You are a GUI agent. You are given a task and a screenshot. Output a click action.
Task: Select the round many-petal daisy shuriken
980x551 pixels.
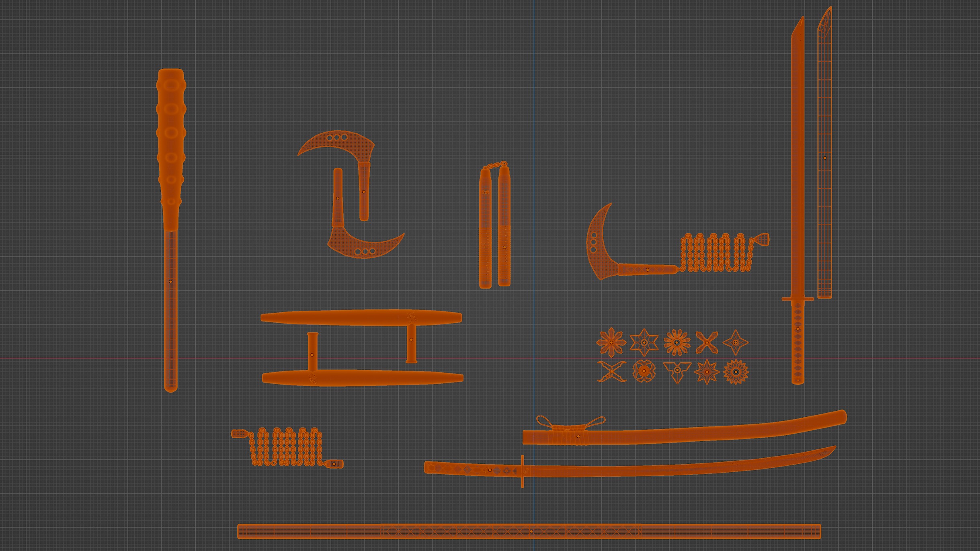pos(677,342)
